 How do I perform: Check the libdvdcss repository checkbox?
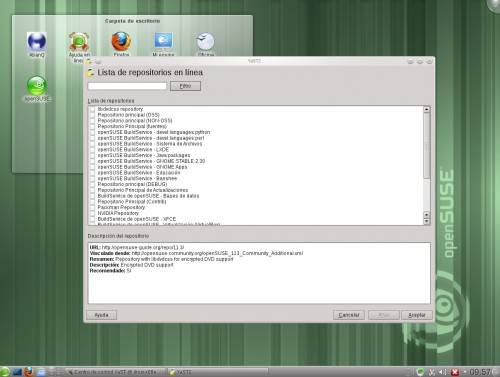point(92,109)
